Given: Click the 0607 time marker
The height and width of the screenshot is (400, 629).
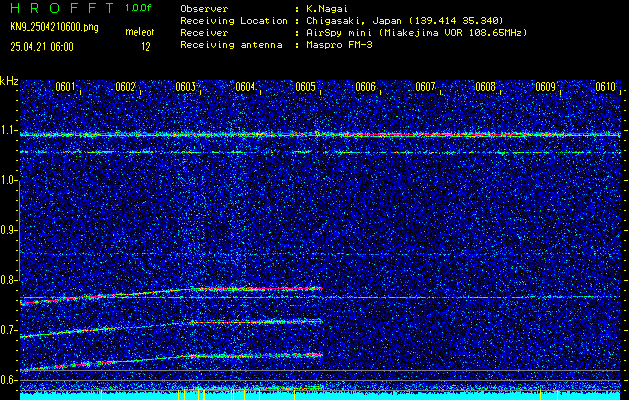Looking at the screenshot, I should pyautogui.click(x=425, y=87).
